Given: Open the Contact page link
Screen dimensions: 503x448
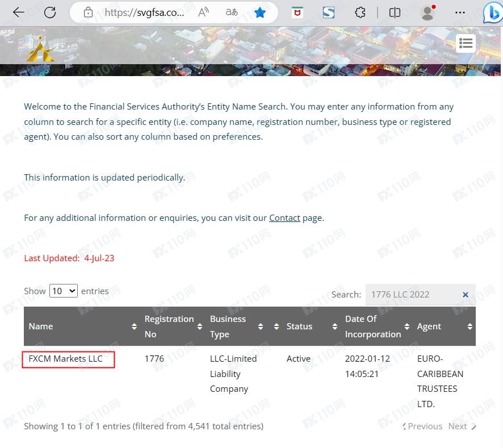Looking at the screenshot, I should pos(284,218).
